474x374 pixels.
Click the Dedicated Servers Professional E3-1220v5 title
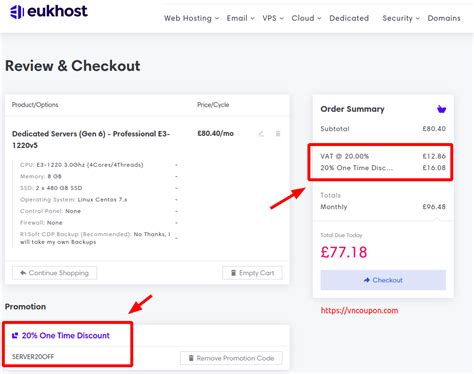pyautogui.click(x=91, y=139)
